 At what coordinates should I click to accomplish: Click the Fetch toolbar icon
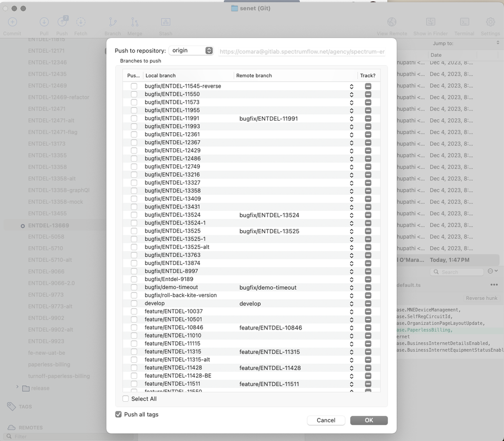pyautogui.click(x=81, y=22)
